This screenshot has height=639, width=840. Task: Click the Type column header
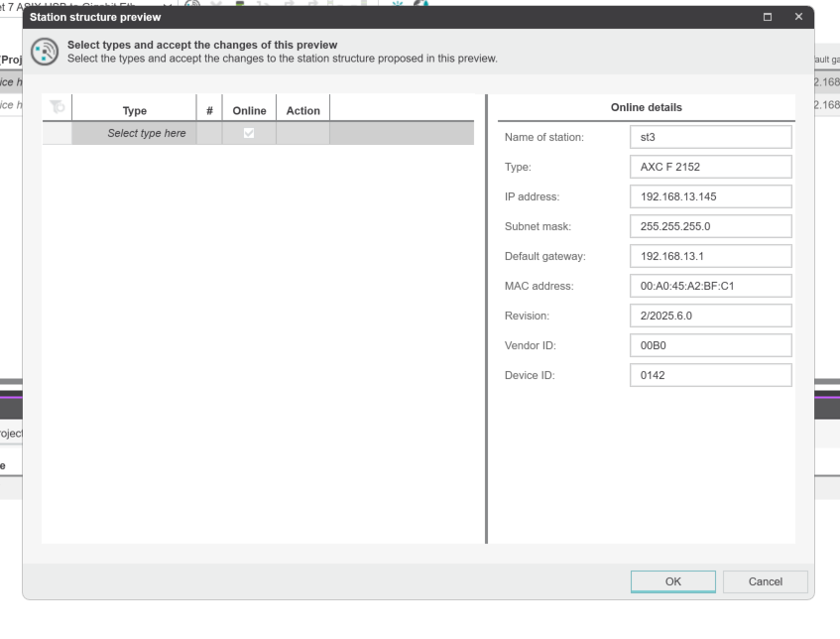click(x=134, y=110)
